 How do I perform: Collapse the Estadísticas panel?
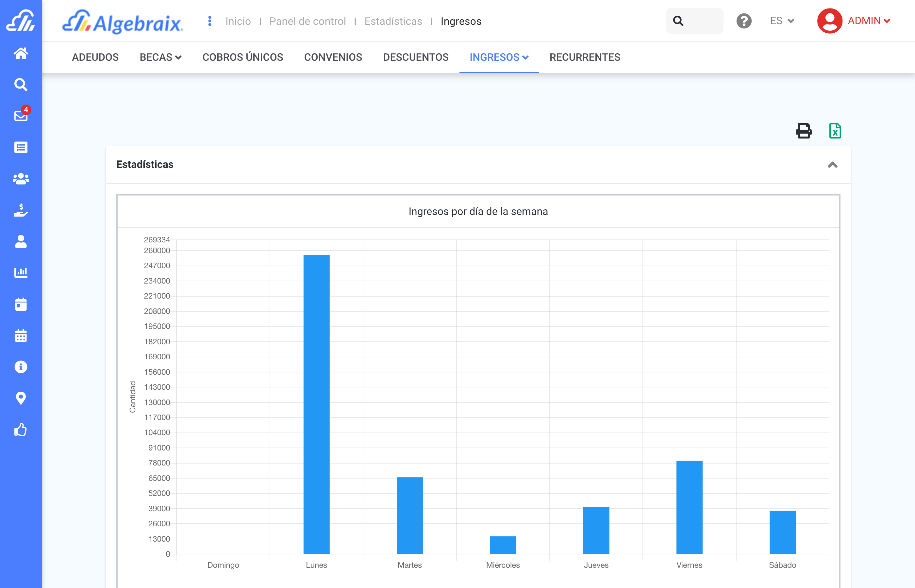tap(832, 165)
